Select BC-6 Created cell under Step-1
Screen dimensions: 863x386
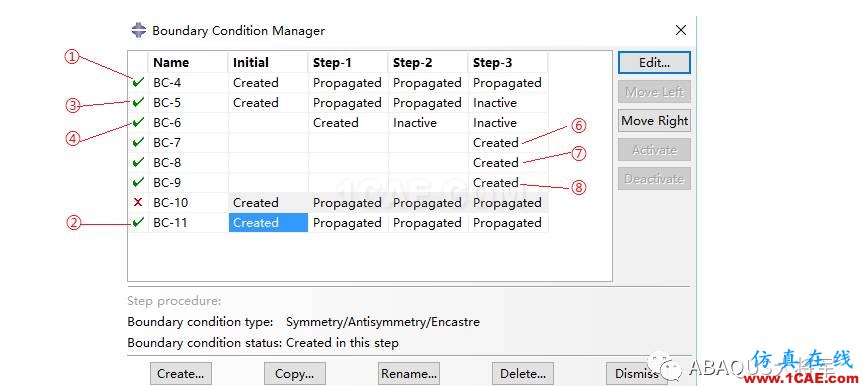click(348, 123)
